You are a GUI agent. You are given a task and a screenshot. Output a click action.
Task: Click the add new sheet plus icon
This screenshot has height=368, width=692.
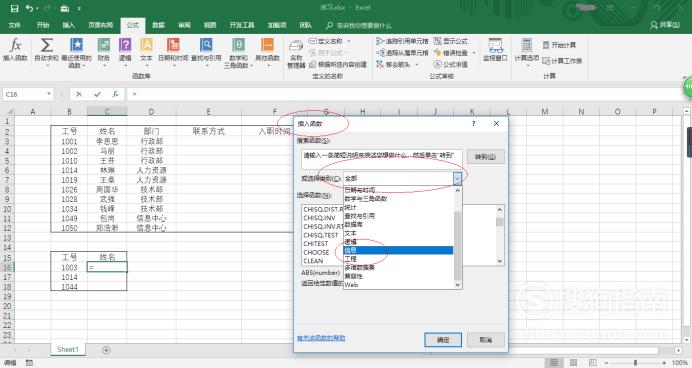[x=106, y=350]
